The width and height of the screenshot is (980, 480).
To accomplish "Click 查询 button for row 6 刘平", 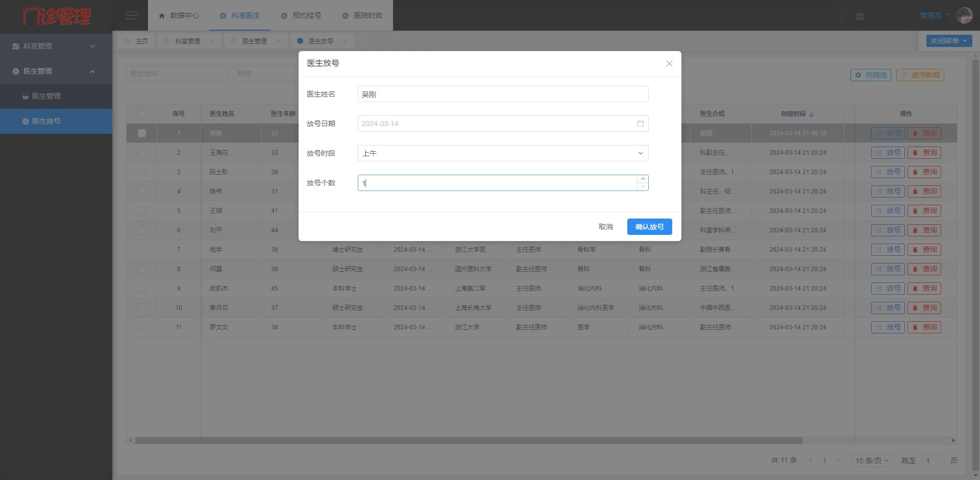I will tap(924, 230).
